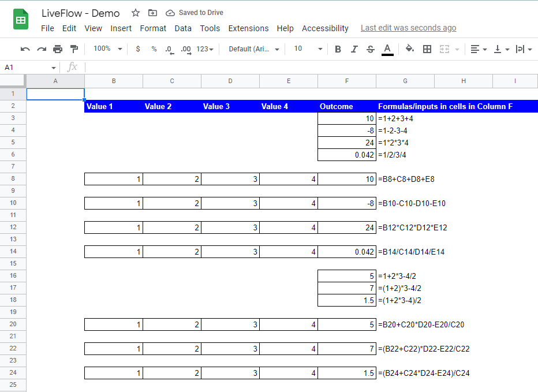Image resolution: width=538 pixels, height=392 pixels.
Task: Click the 'Value 1' header cell
Action: tap(114, 106)
